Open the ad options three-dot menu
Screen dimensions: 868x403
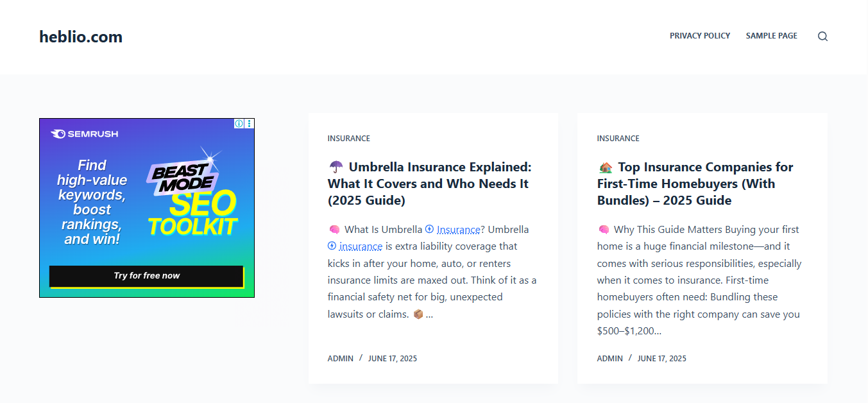pyautogui.click(x=250, y=123)
